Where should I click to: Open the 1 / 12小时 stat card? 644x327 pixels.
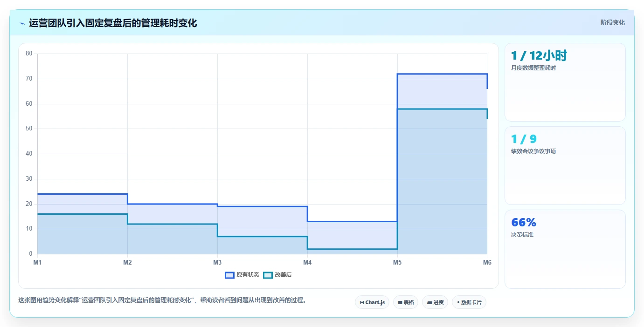click(565, 82)
